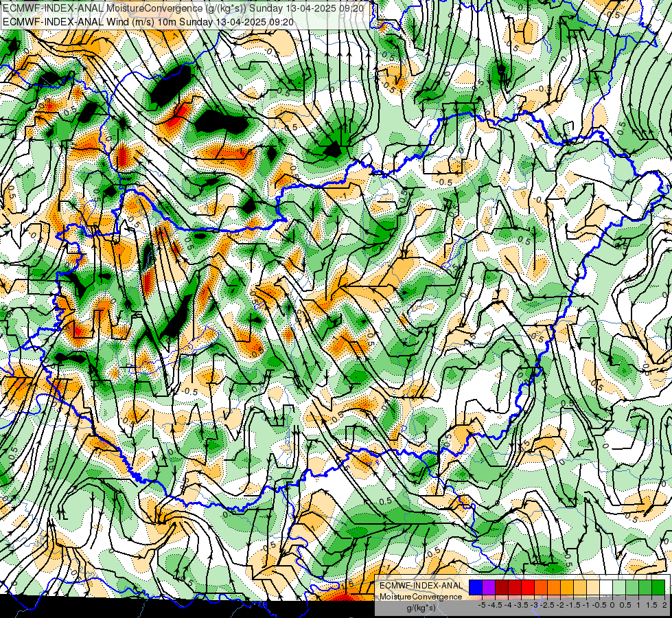The width and height of the screenshot is (672, 618).
Task: Select the white legend swatch
Action: [x=606, y=587]
